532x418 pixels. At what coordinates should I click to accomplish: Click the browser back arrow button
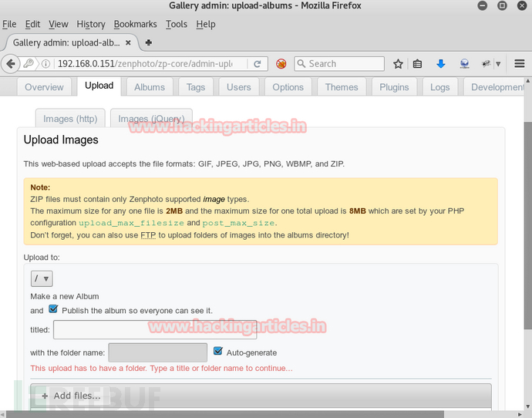point(11,64)
